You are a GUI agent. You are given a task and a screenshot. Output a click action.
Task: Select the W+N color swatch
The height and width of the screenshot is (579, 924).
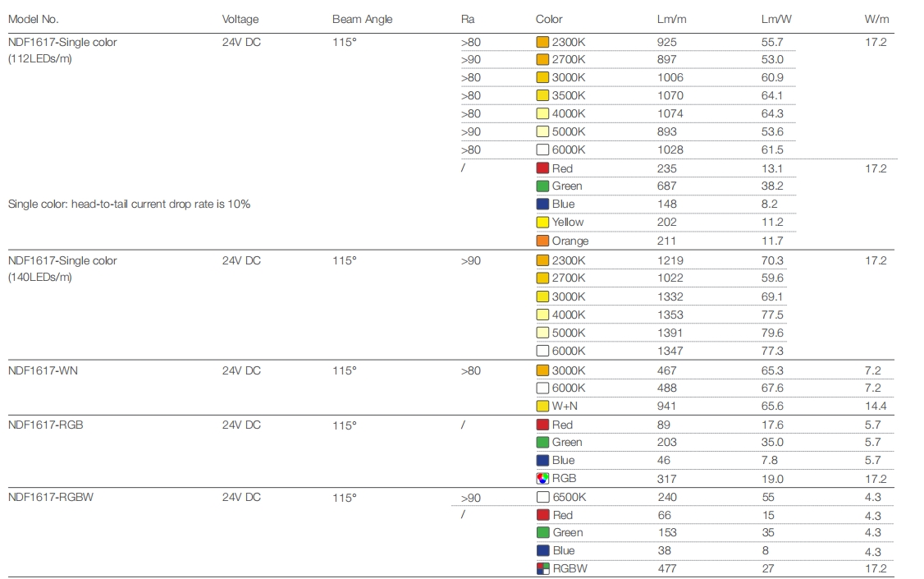pos(542,406)
